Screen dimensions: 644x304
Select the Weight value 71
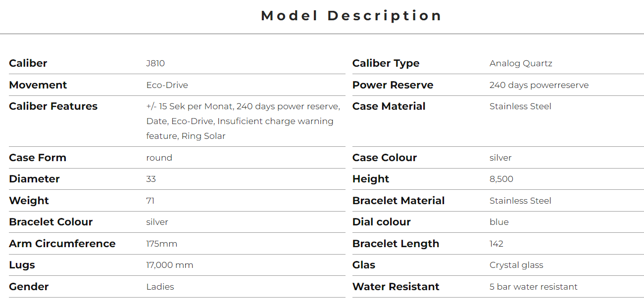click(150, 201)
